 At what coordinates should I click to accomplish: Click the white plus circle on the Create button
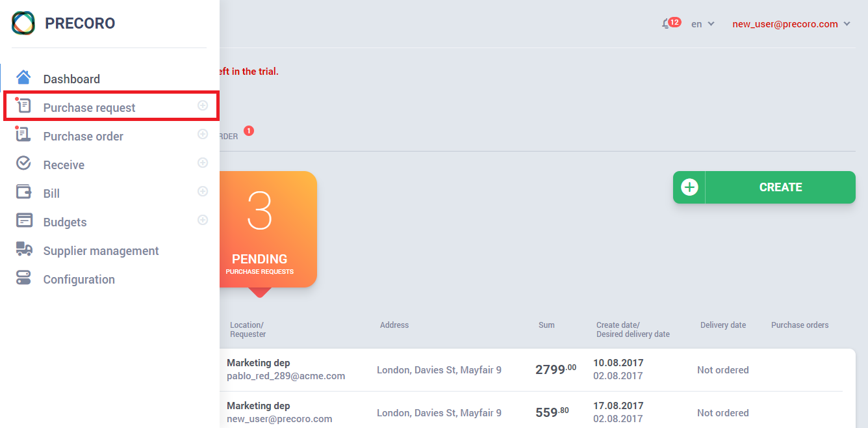point(689,187)
